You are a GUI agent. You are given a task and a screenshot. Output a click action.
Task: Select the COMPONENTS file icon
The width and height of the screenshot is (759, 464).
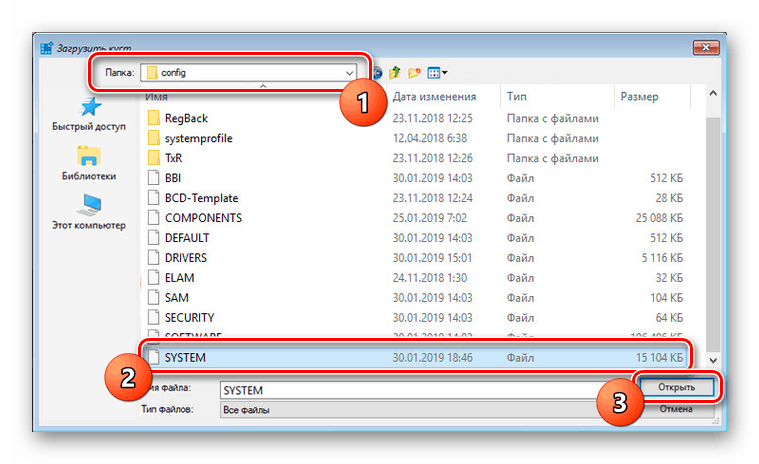(x=153, y=218)
